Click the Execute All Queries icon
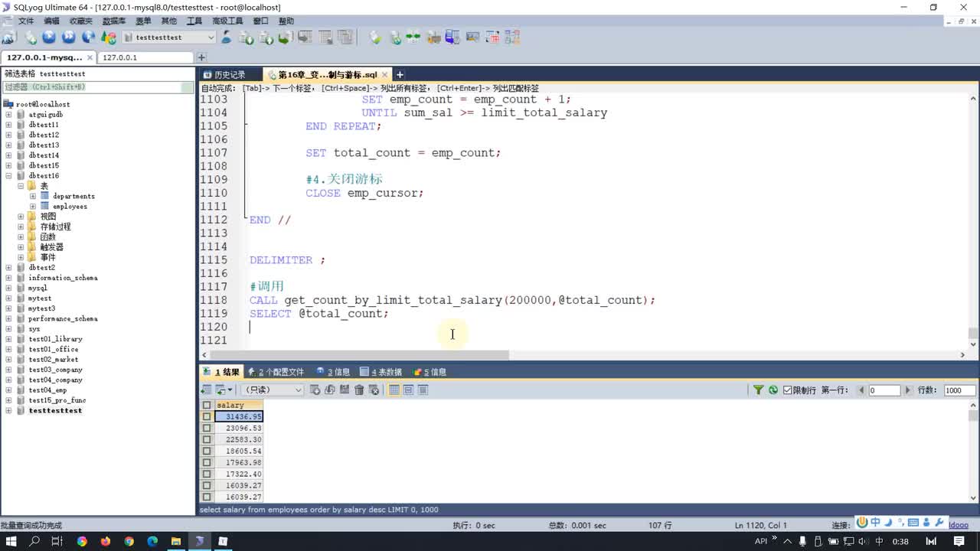Viewport: 980px width, 551px height. [69, 37]
